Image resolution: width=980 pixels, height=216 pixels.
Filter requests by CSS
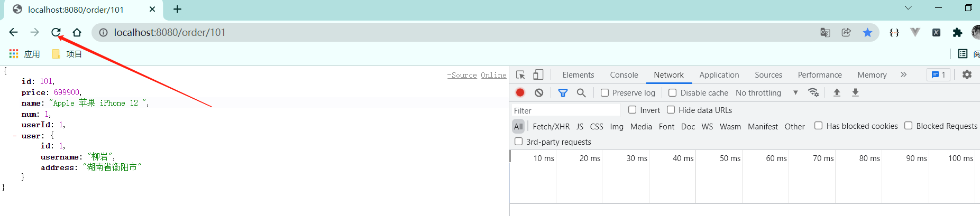[597, 127]
